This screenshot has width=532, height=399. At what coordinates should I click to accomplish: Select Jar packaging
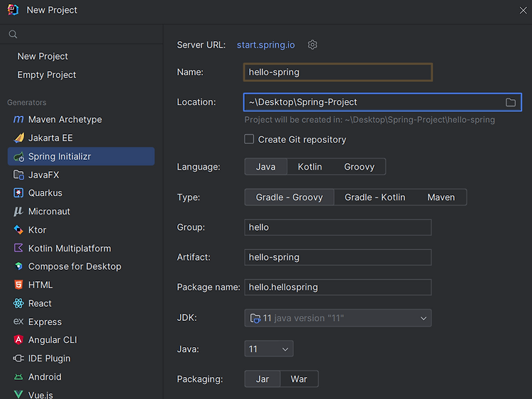pyautogui.click(x=262, y=379)
